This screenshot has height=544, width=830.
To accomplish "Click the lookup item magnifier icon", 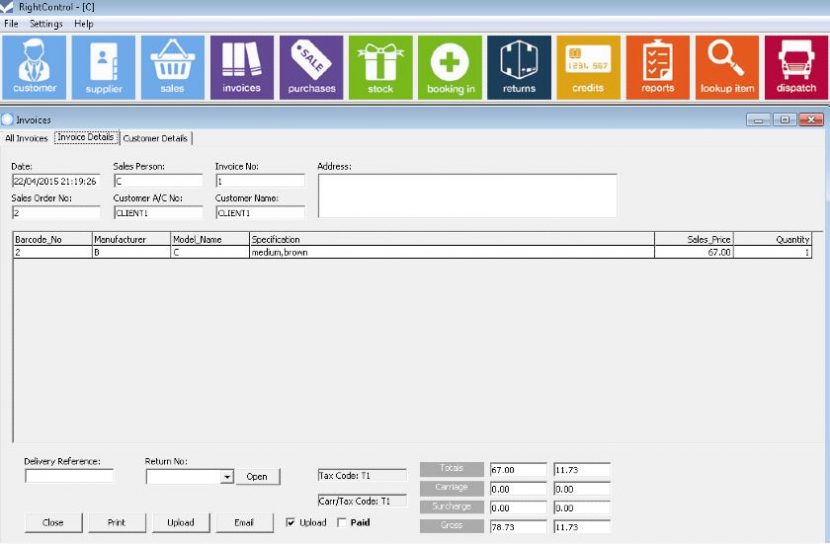I will (727, 67).
